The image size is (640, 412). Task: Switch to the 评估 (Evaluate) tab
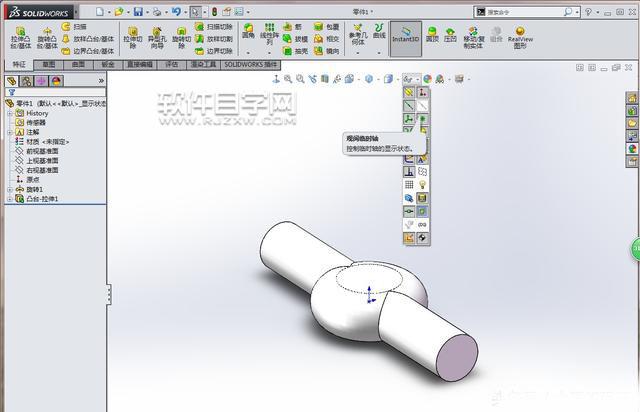click(171, 65)
